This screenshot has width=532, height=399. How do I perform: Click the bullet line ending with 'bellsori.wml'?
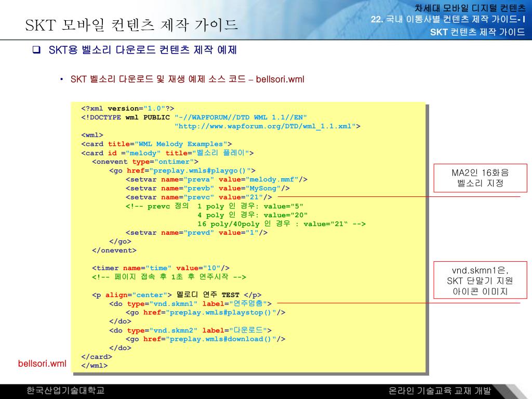point(187,79)
